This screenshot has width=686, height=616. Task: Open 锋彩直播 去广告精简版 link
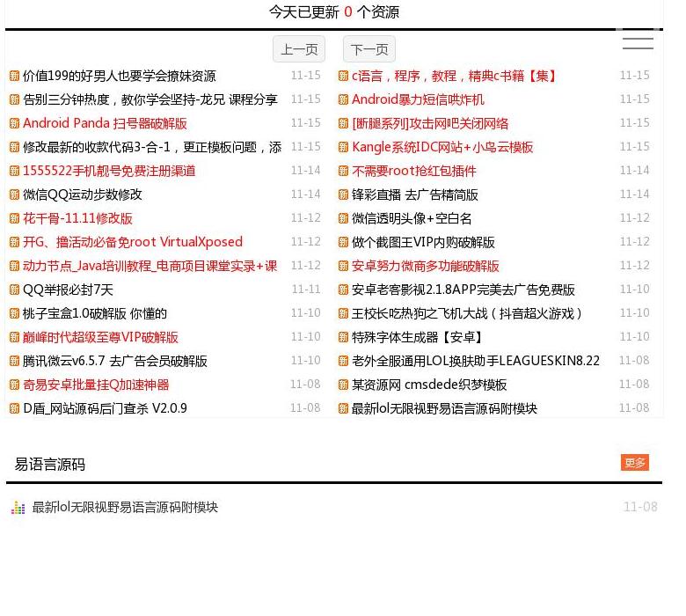pyautogui.click(x=415, y=194)
